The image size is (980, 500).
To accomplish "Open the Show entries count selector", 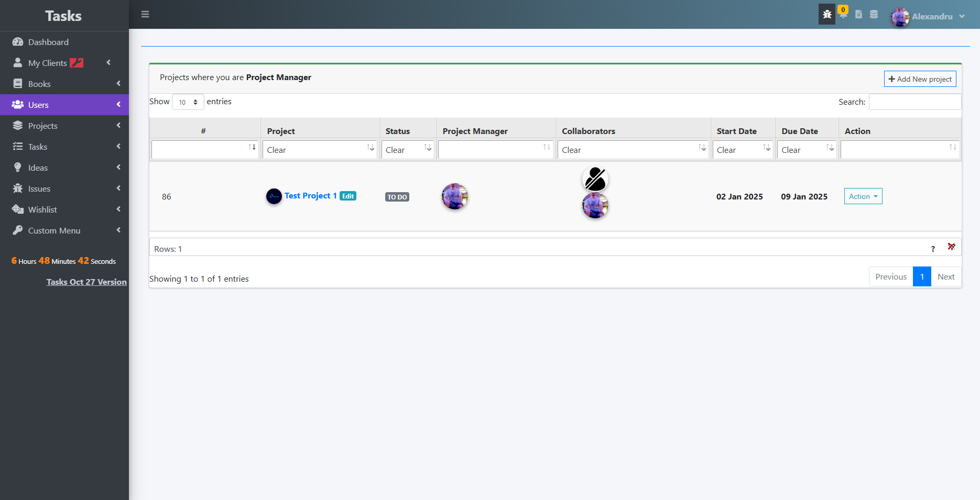I will click(188, 102).
